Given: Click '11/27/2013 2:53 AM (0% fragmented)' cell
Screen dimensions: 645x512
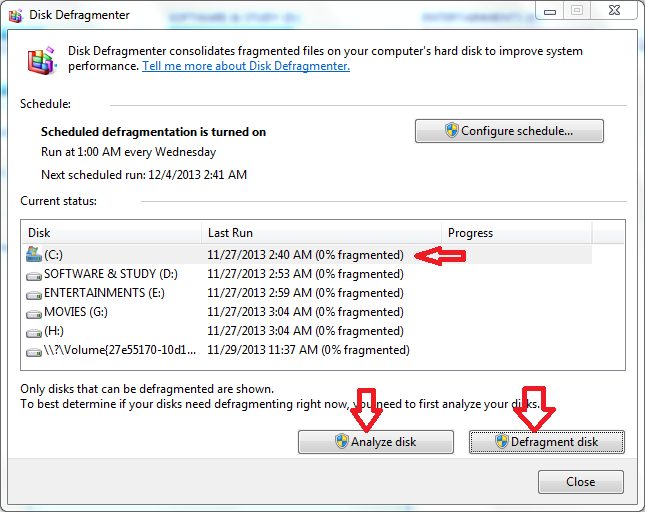Looking at the screenshot, I should point(305,274).
